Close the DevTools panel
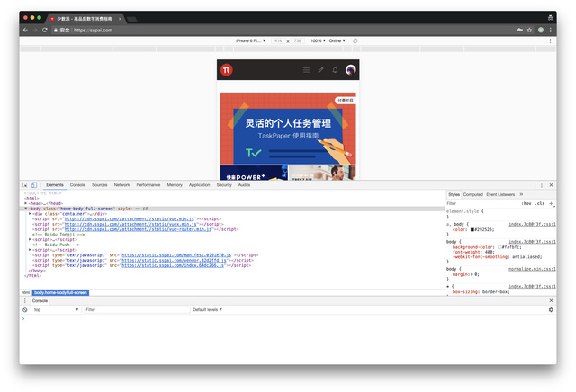This screenshot has height=392, width=576. tap(551, 185)
